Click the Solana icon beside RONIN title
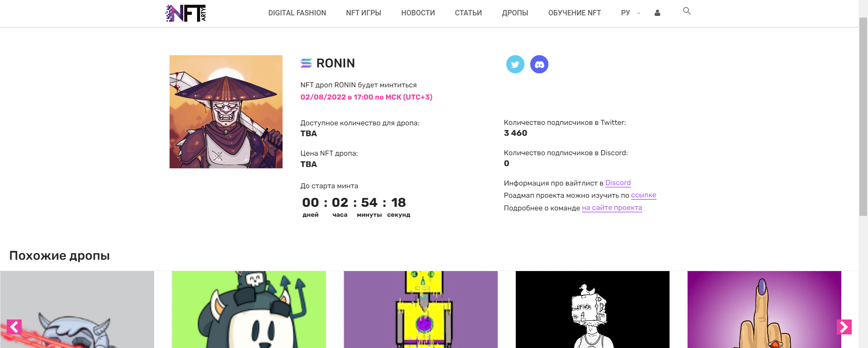This screenshot has height=348, width=868. [306, 63]
